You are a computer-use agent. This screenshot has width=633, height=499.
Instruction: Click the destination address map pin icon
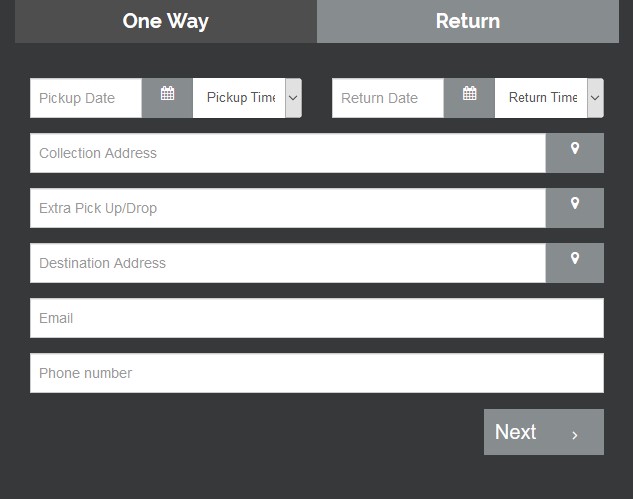575,258
